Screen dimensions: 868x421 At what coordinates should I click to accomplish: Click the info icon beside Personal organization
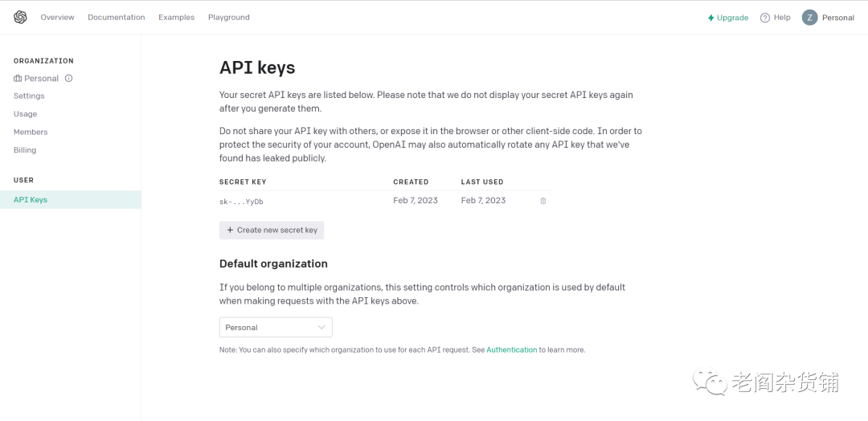coord(69,79)
